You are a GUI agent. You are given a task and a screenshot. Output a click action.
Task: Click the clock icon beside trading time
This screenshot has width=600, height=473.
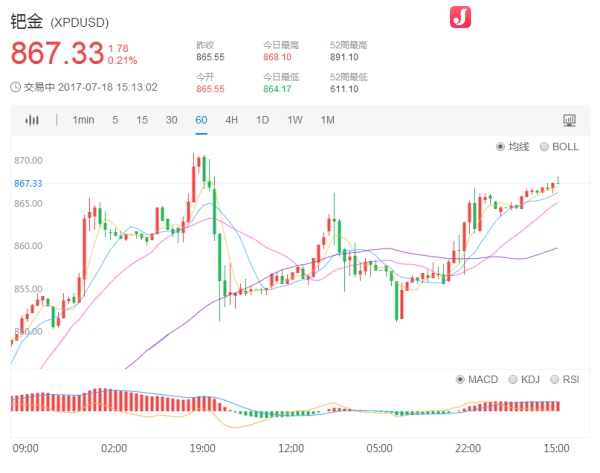[16, 87]
